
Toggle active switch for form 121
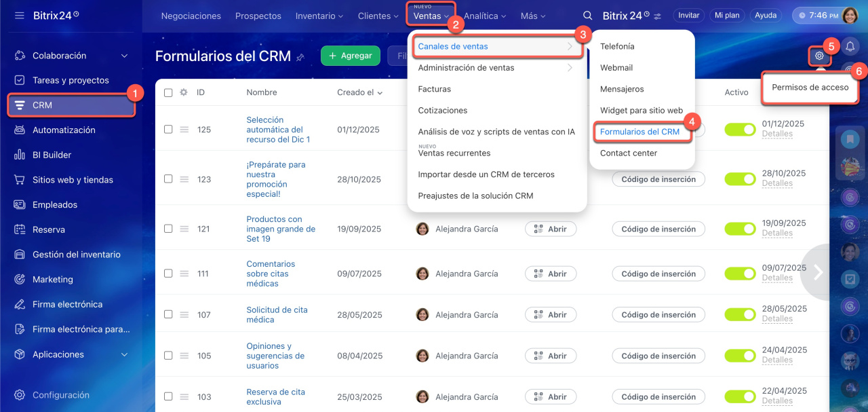[x=740, y=229]
